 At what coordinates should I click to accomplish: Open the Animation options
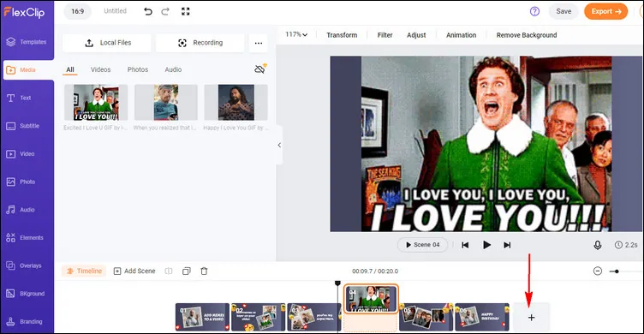click(462, 35)
